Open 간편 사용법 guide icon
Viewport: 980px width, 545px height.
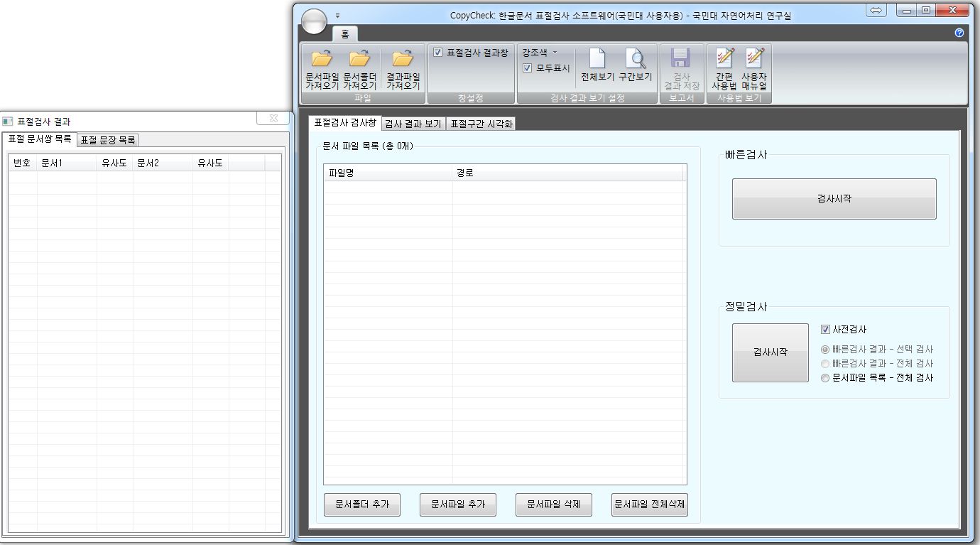724,58
